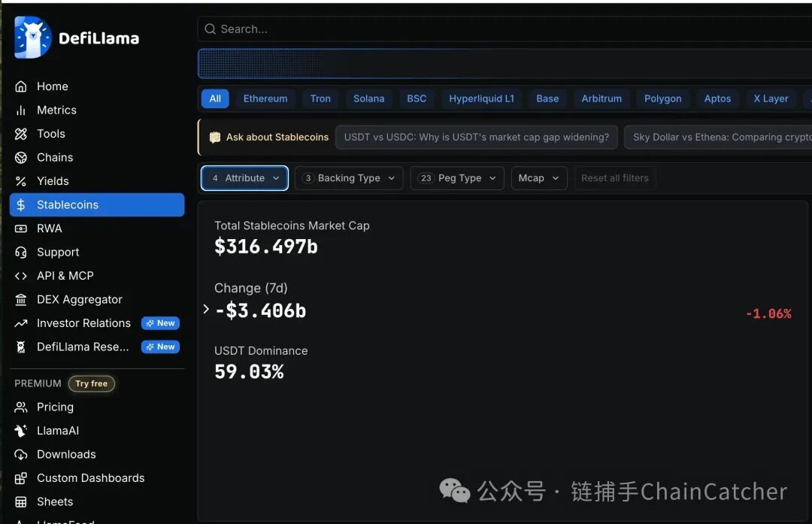Expand the Change (7d) details chevron
Image resolution: width=812 pixels, height=524 pixels.
[206, 309]
